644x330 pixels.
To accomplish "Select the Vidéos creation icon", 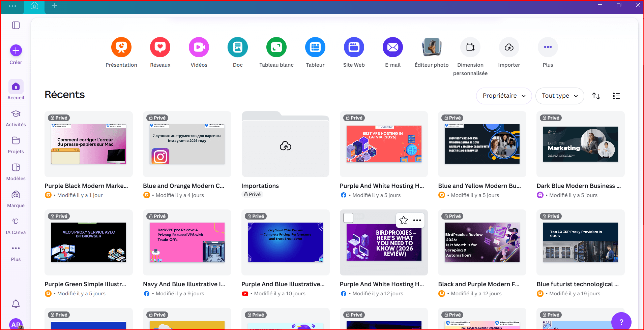I will point(199,47).
